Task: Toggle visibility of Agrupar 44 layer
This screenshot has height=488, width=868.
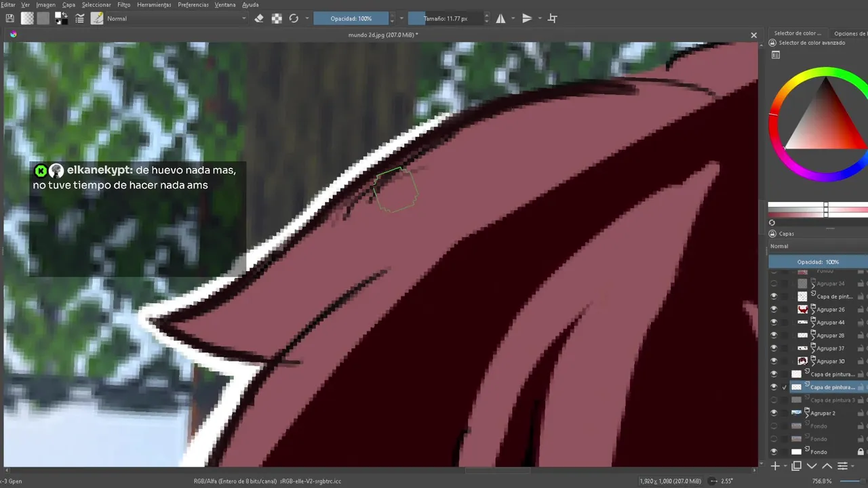Action: coord(774,322)
